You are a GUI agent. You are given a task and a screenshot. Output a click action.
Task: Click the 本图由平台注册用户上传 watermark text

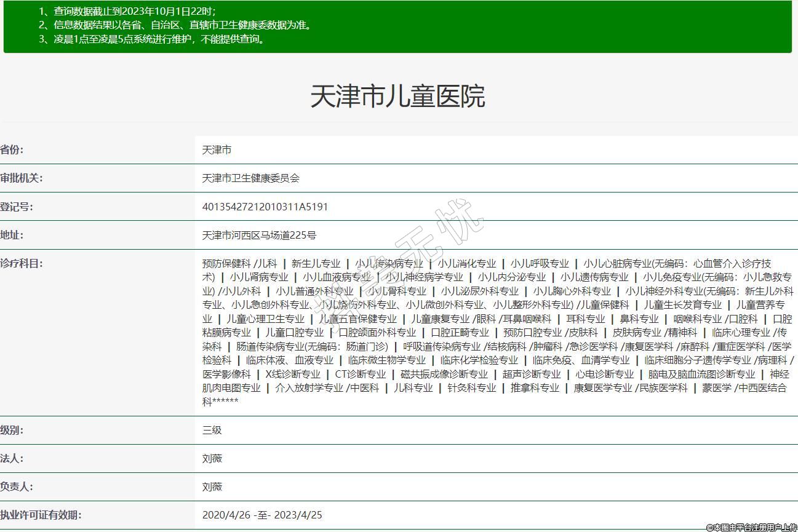click(751, 527)
